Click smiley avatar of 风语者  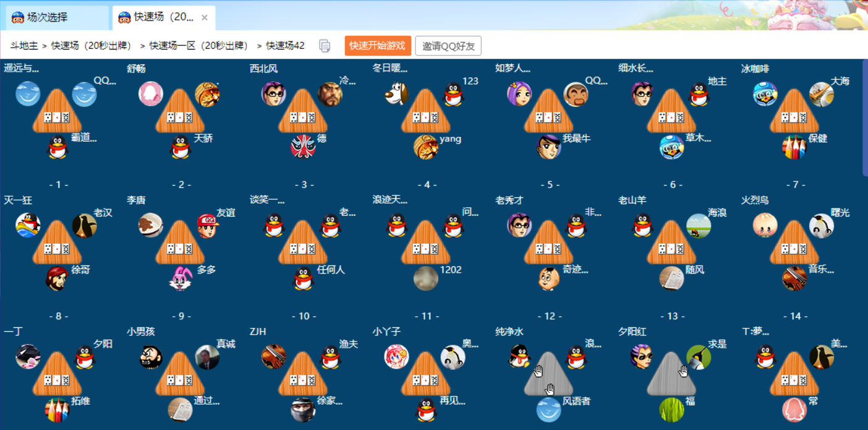coord(549,410)
